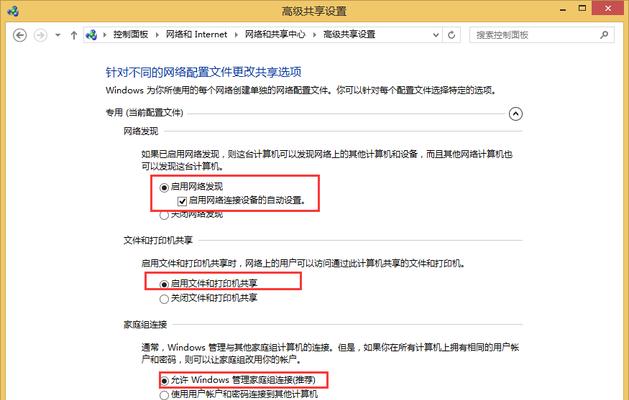Click 高级共享设置 breadcrumb
629x400 pixels.
tap(349, 35)
